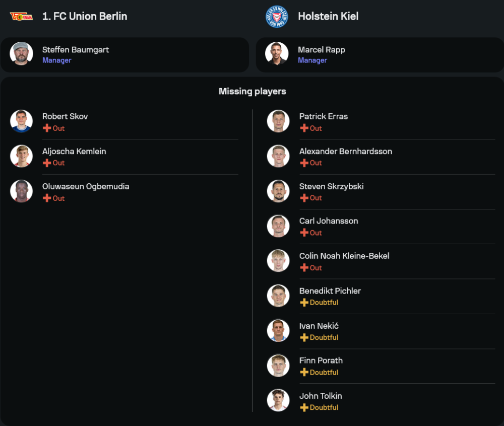This screenshot has width=504, height=426.
Task: Click the Missing players heading
Action: [252, 91]
